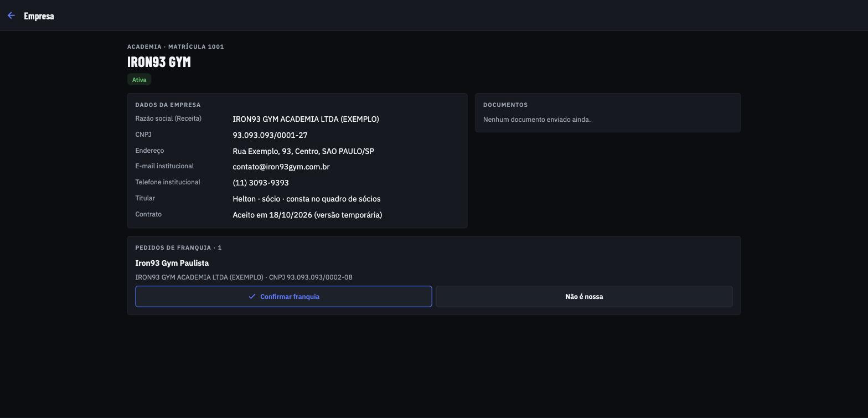Click Academia · Matrícula 1001 label

click(175, 47)
